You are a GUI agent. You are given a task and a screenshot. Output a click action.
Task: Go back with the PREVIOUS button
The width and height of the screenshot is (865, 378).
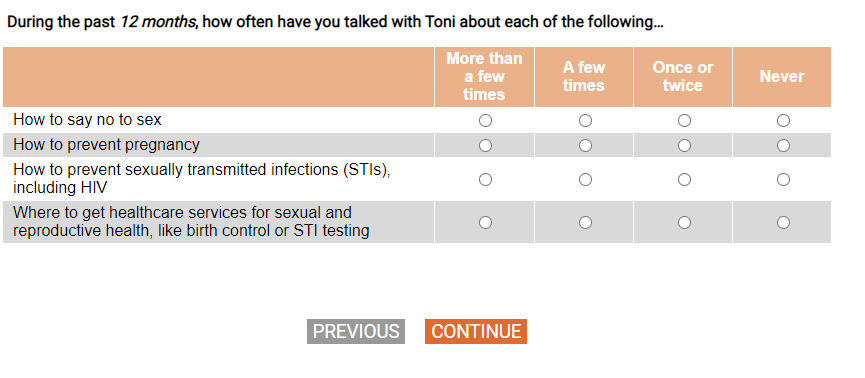point(356,332)
